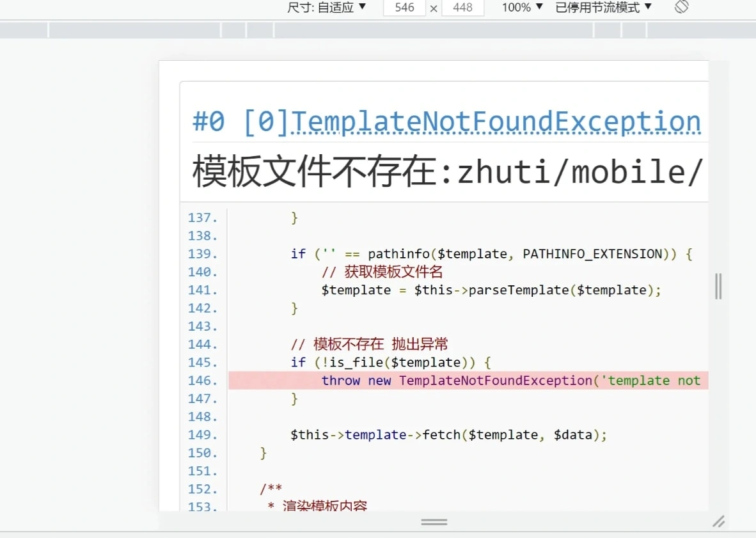The width and height of the screenshot is (756, 538).
Task: Click the fetch call on line 149
Action: coord(448,434)
